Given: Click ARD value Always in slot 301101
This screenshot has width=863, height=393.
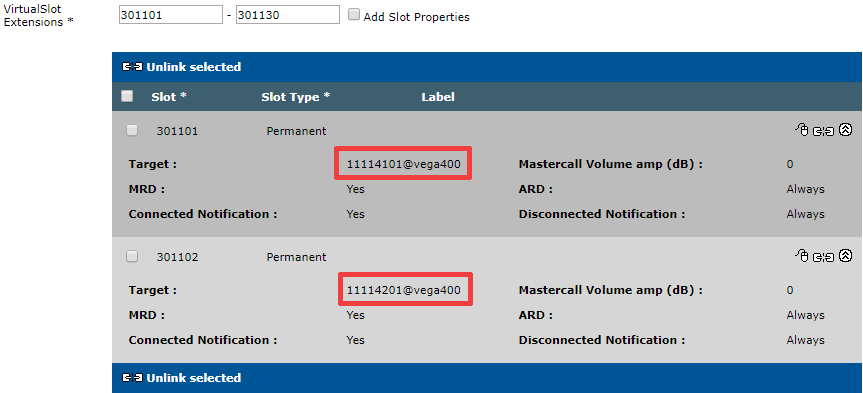Looking at the screenshot, I should [806, 189].
